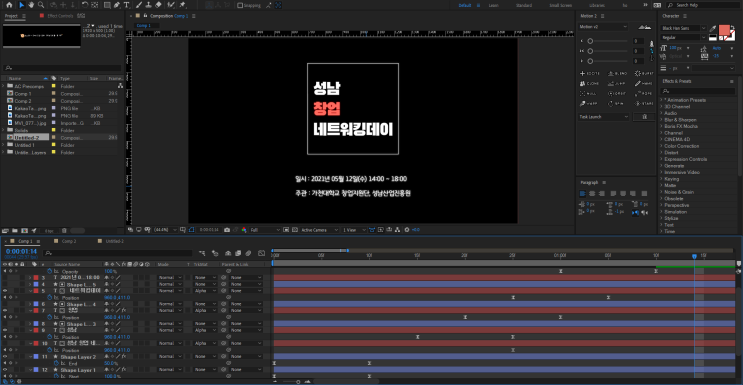Open the Motion v2 dropdown
The width and height of the screenshot is (743, 385).
603,27
